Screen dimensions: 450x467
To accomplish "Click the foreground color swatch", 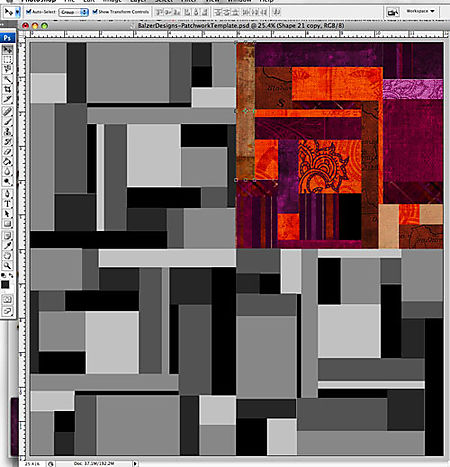I will [5, 284].
